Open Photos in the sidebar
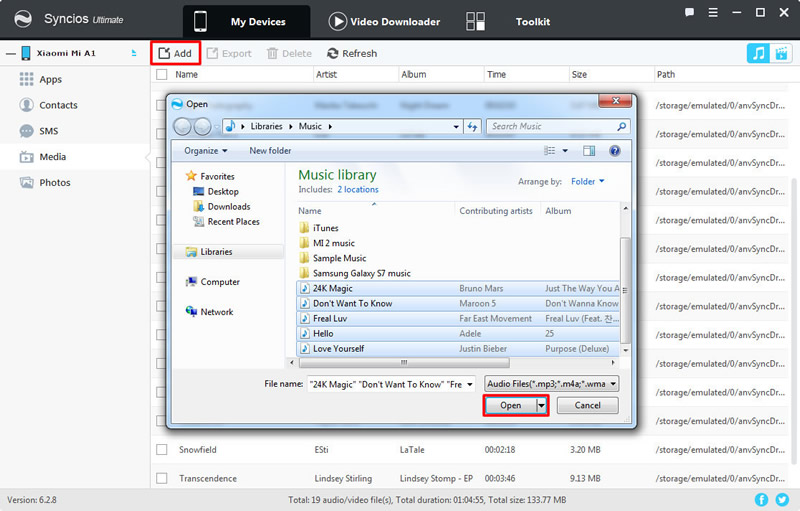 click(x=55, y=183)
